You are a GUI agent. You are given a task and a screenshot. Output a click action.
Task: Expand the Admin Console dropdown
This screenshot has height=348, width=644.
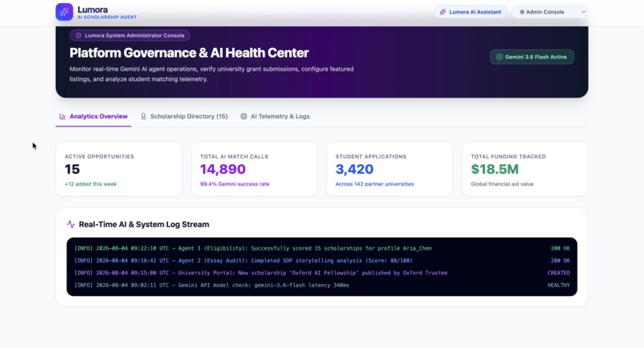click(x=550, y=12)
